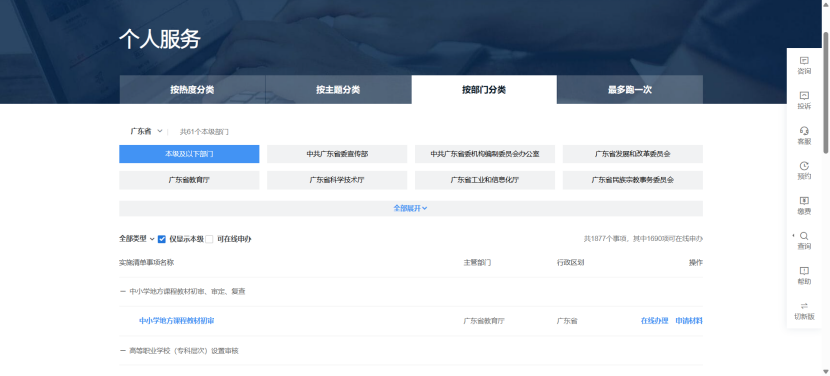Click the 实施清单事项名称 column header

(x=147, y=263)
